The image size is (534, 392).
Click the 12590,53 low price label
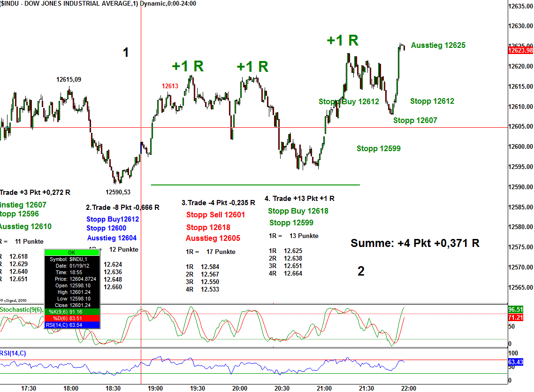[x=118, y=192]
